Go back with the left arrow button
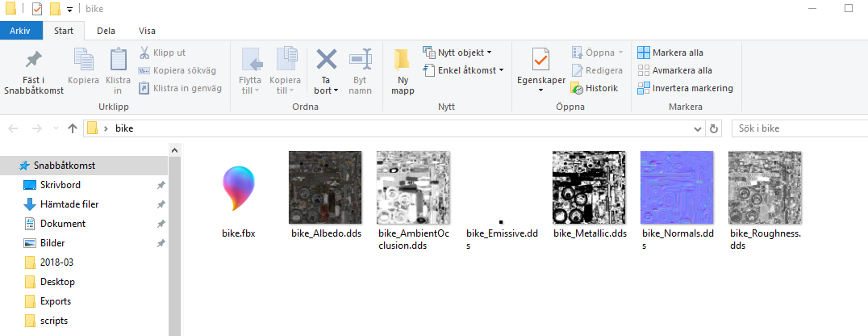The width and height of the screenshot is (868, 336). (13, 128)
